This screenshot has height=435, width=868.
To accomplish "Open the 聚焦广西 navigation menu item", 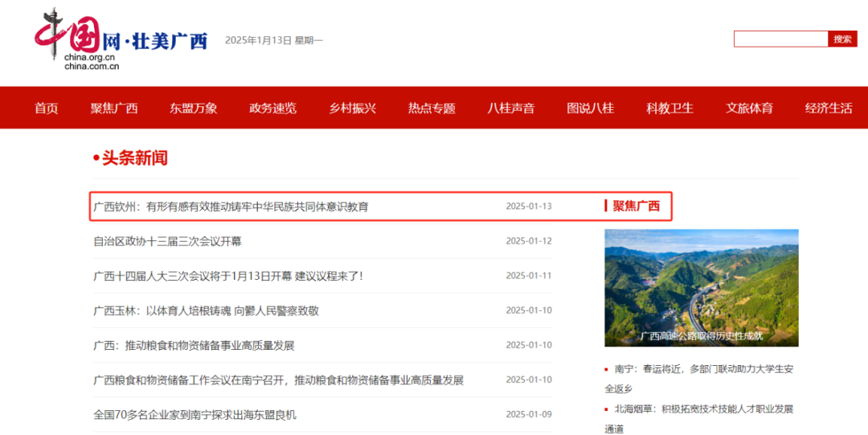I will click(x=114, y=108).
